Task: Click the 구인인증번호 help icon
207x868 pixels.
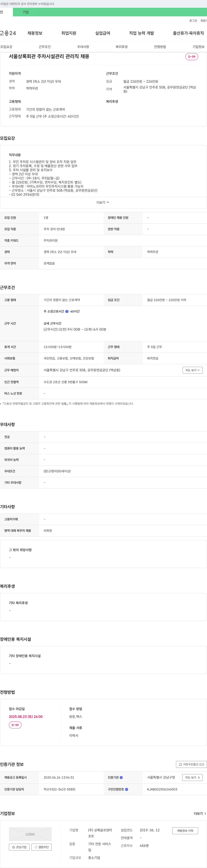Action: 126,789
